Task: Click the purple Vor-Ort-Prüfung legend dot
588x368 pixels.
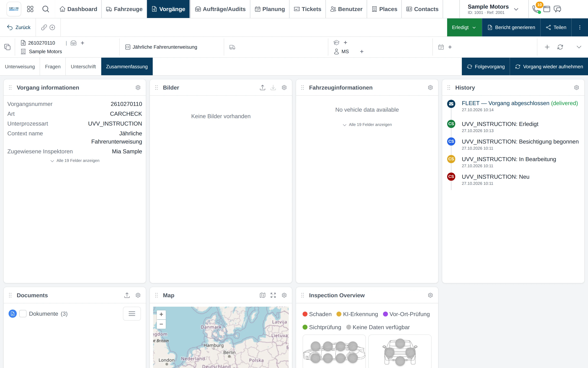Action: [385, 314]
